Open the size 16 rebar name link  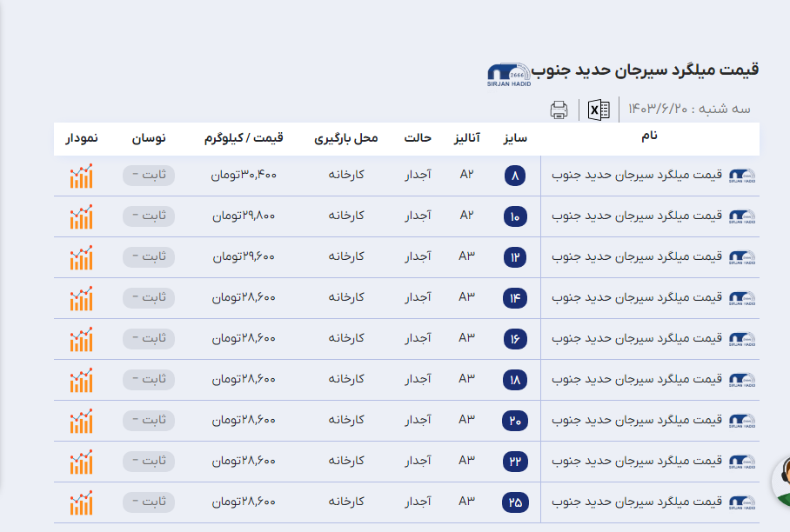638,339
